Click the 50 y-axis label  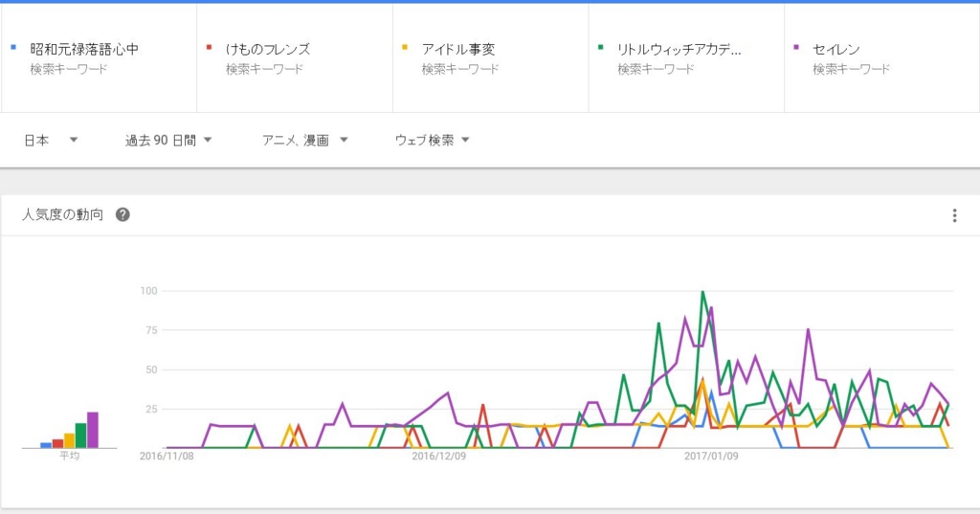tap(151, 369)
